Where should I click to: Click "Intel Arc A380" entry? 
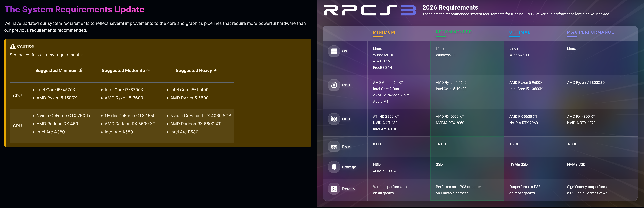point(51,132)
